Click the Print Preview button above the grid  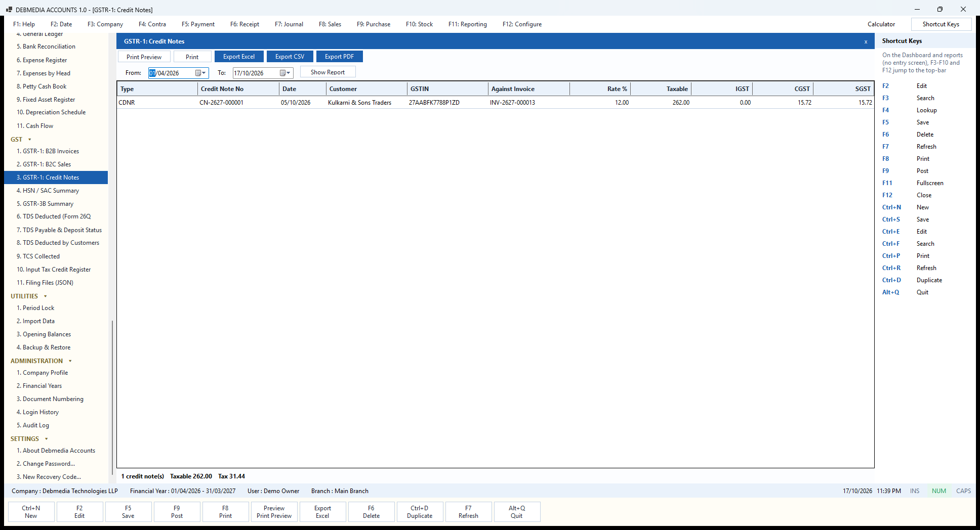[x=144, y=57]
